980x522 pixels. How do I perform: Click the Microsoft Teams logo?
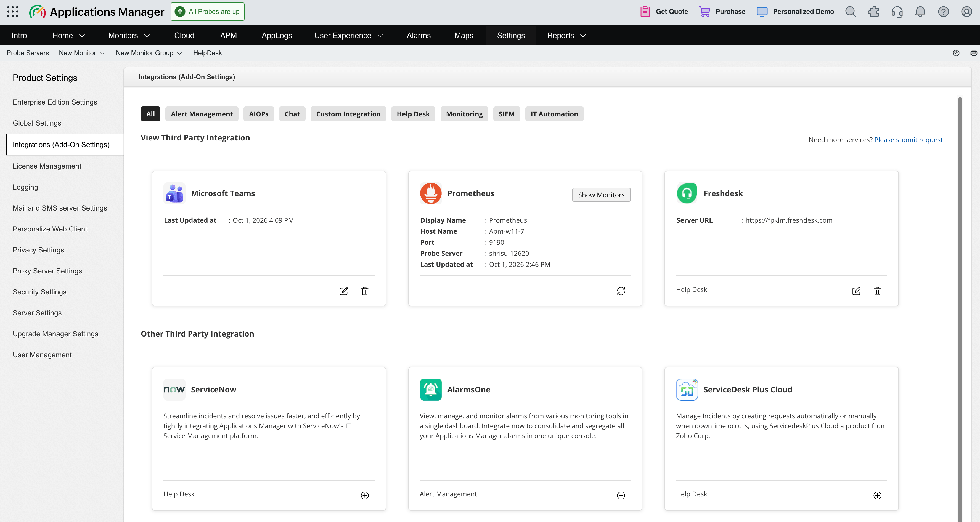(174, 193)
